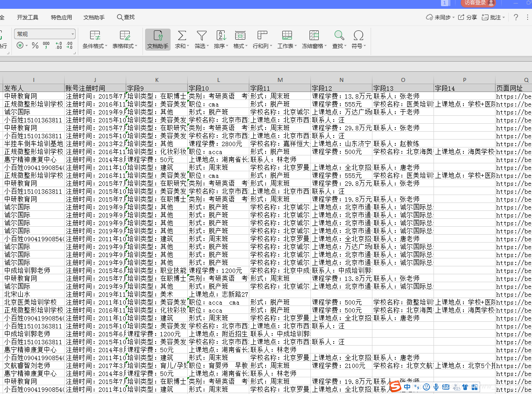Select cell 联系人：赵教练

[403, 144]
